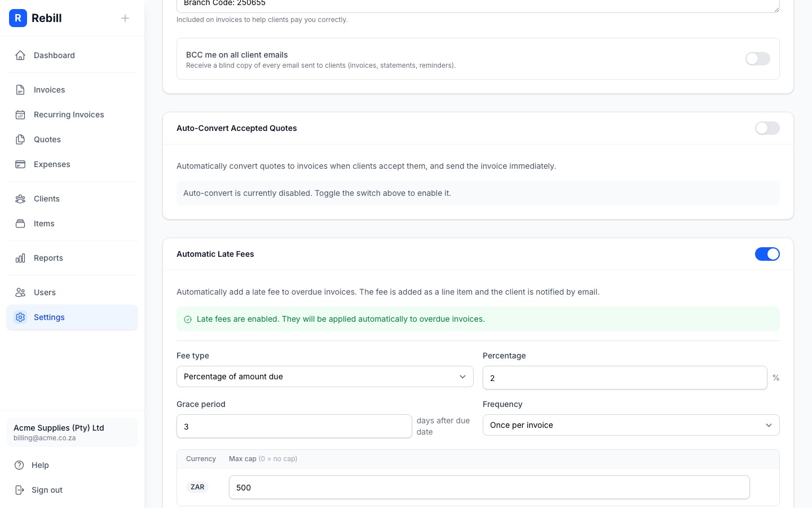Turn on Auto-Convert Accepted Quotes
The image size is (812, 508).
pos(767,128)
